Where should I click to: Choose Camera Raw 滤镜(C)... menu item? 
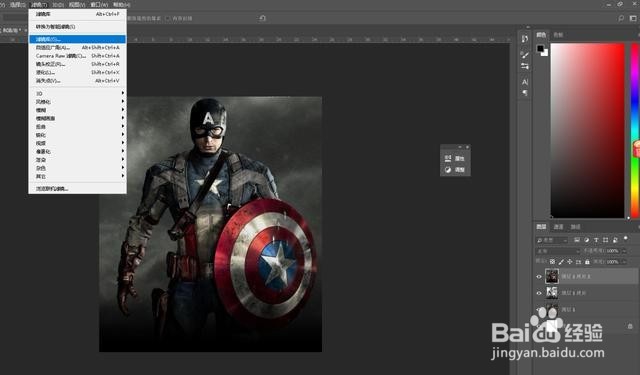point(78,56)
